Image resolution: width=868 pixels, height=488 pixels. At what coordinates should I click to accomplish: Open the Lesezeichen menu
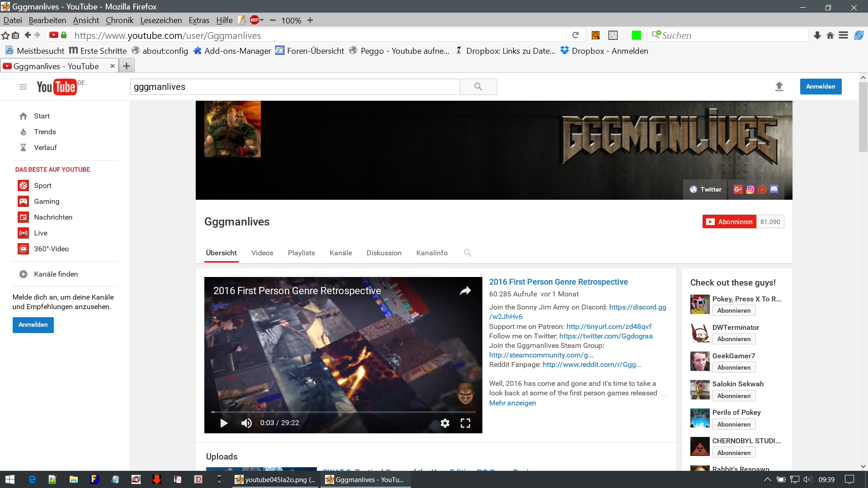(x=161, y=20)
